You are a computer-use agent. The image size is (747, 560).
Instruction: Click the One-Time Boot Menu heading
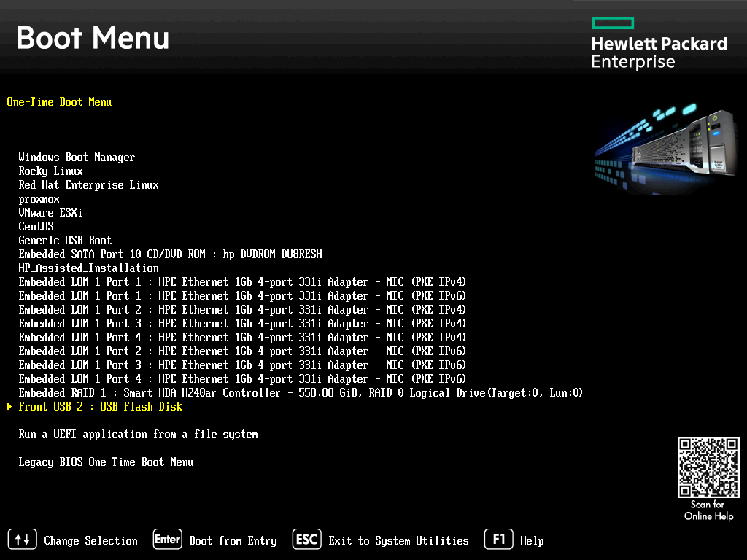click(x=59, y=102)
